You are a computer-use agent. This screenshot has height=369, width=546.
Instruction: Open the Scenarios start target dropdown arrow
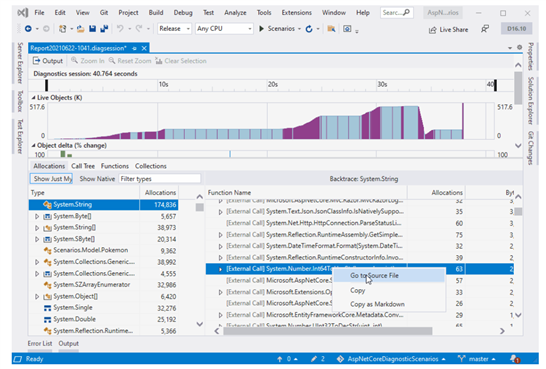coord(299,29)
